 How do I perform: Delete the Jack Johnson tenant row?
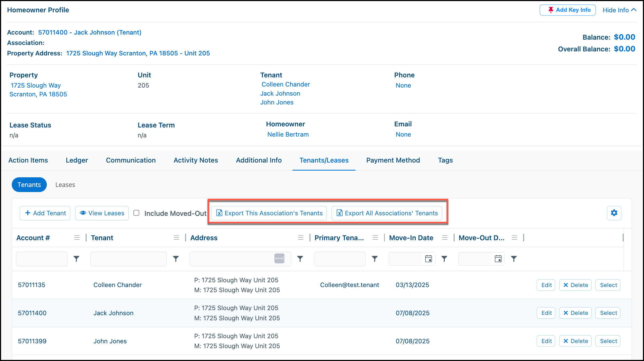(x=575, y=313)
